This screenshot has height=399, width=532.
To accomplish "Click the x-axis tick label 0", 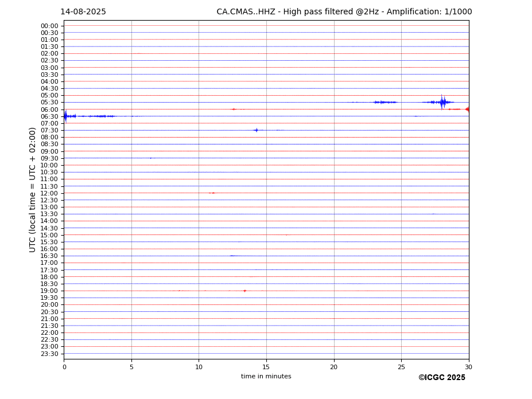I will point(64,367).
